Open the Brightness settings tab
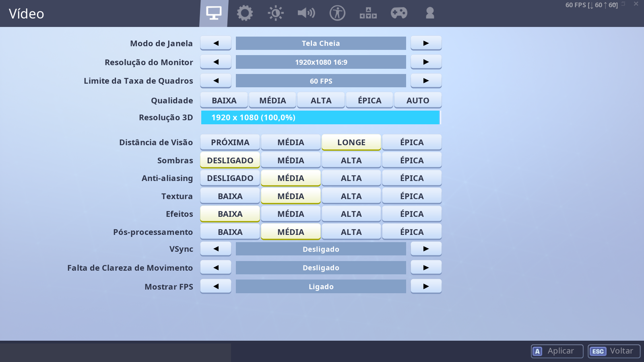Image resolution: width=644 pixels, height=362 pixels. point(276,13)
